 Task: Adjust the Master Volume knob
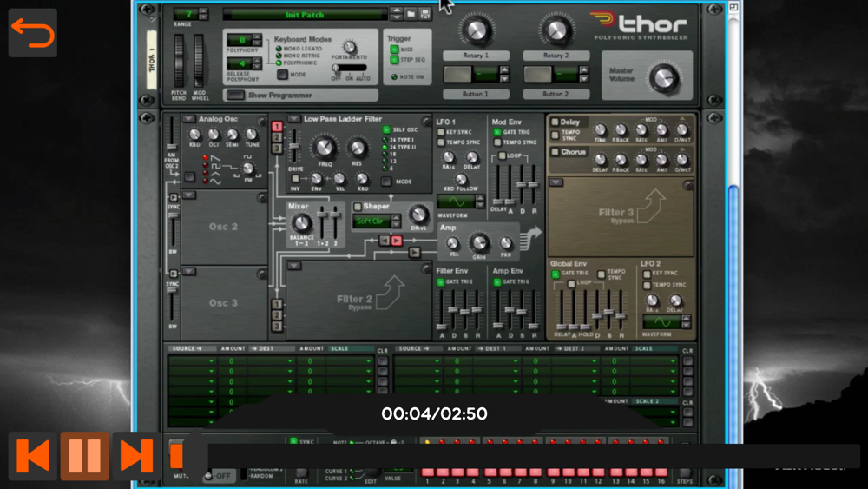(664, 78)
